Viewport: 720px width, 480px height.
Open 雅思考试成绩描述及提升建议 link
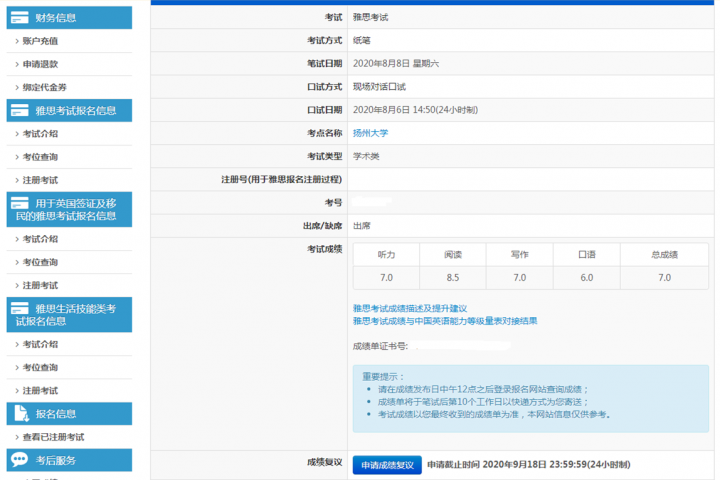(410, 308)
